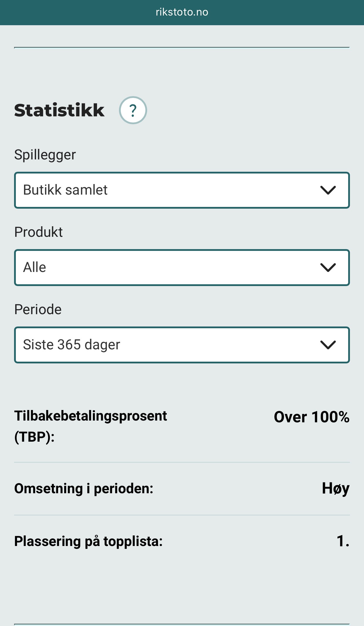Tap the rikstoto.no address text
The image size is (364, 626).
(x=182, y=12)
